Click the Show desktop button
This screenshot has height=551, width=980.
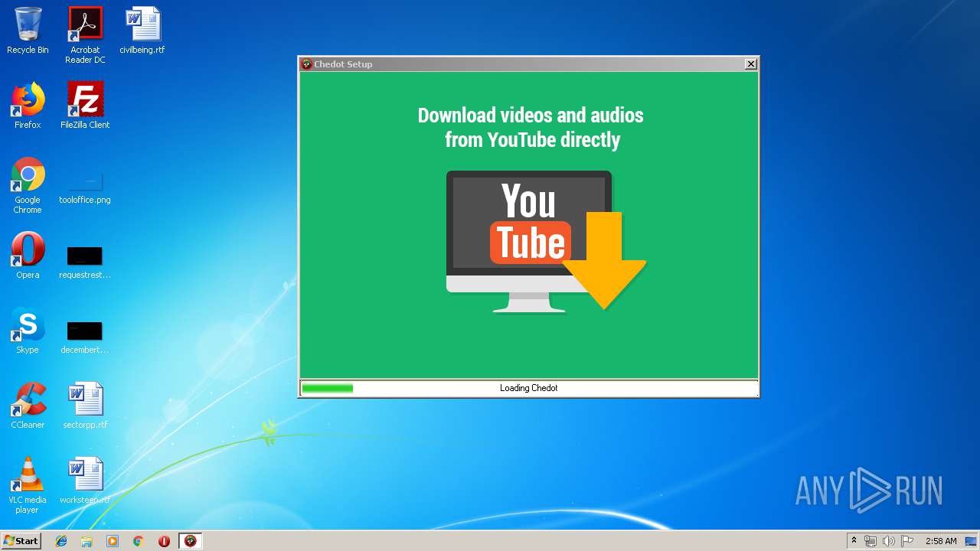[972, 541]
